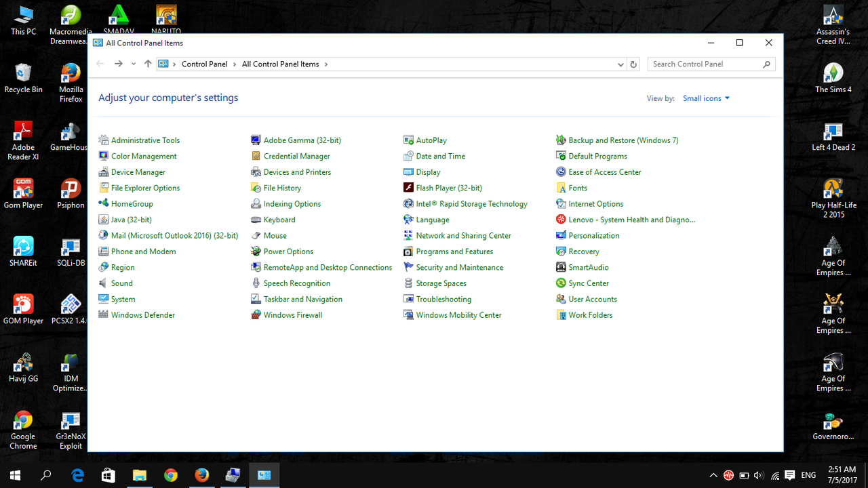Open the Power Options icon
Image resolution: width=868 pixels, height=488 pixels.
256,251
